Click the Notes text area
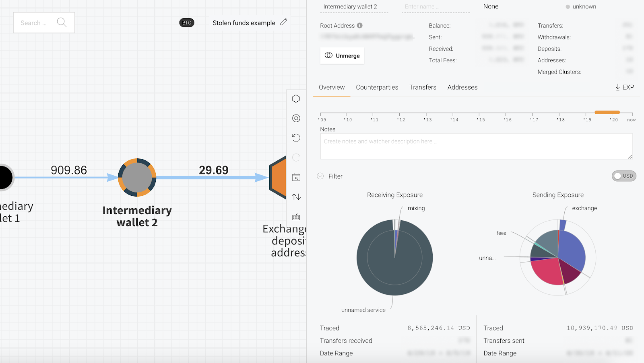Image resolution: width=644 pixels, height=363 pixels. click(476, 146)
